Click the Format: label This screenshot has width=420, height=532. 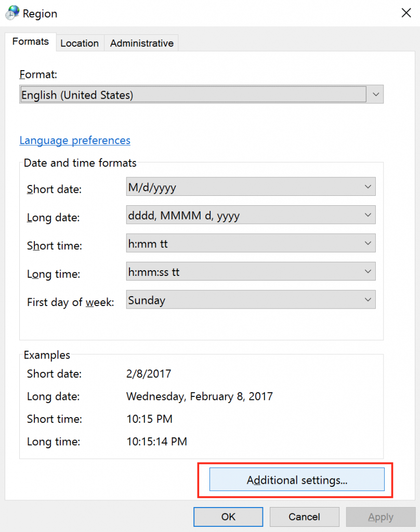(38, 74)
